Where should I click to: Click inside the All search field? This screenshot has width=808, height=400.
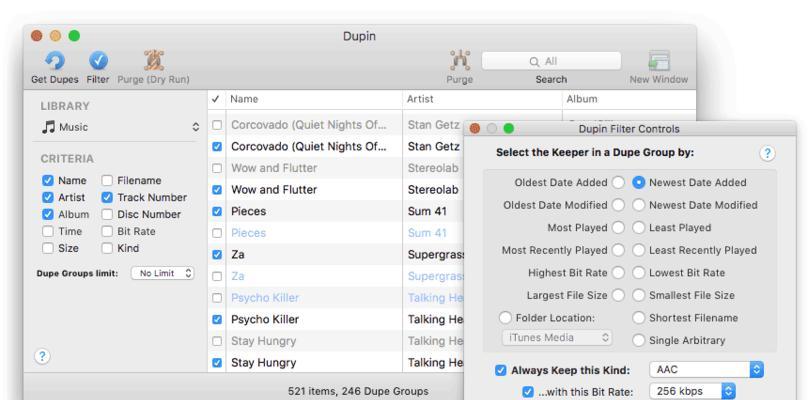click(551, 61)
